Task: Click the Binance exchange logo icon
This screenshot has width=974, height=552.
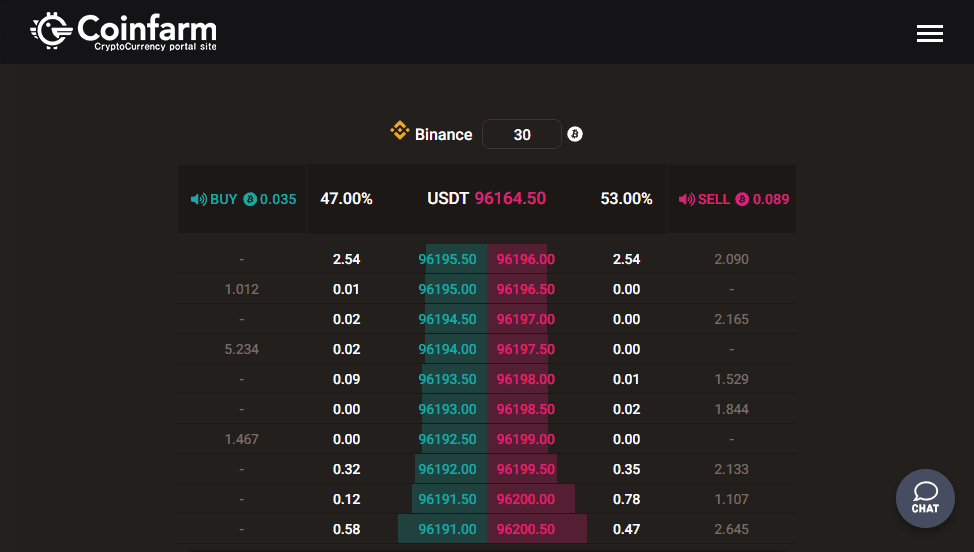Action: (400, 133)
